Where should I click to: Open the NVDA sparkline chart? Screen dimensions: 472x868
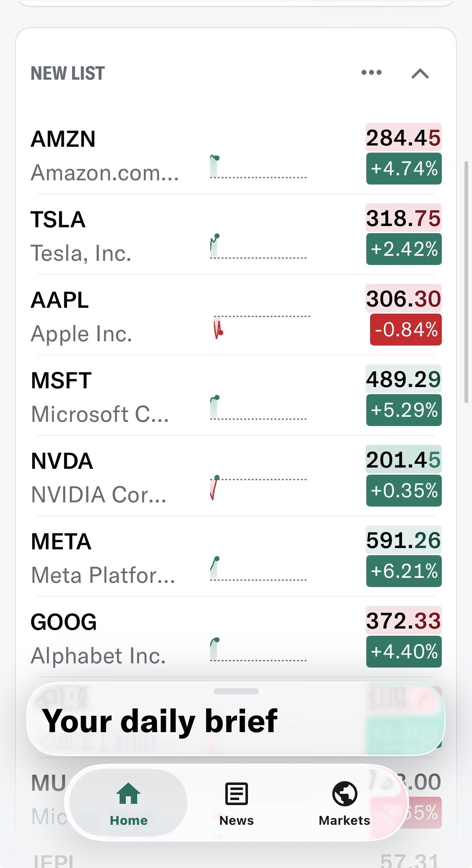click(258, 488)
